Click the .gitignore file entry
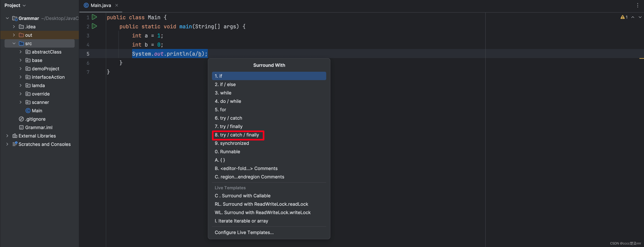 click(36, 119)
